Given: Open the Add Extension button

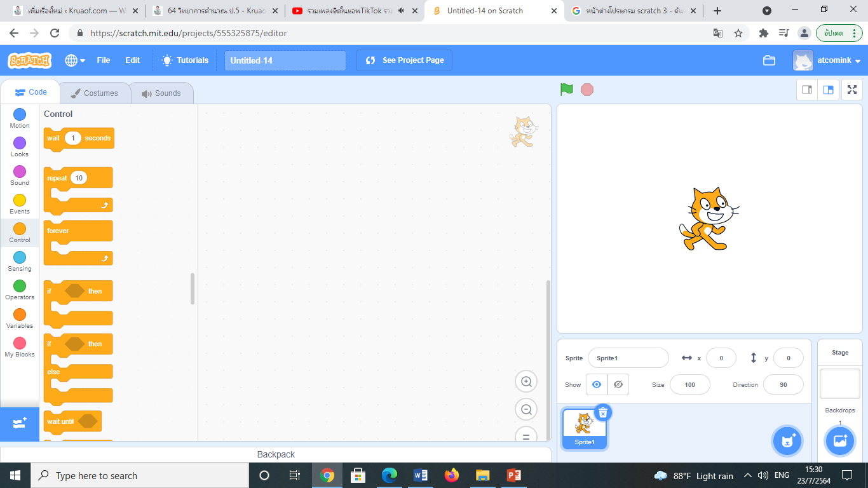Looking at the screenshot, I should 19,423.
